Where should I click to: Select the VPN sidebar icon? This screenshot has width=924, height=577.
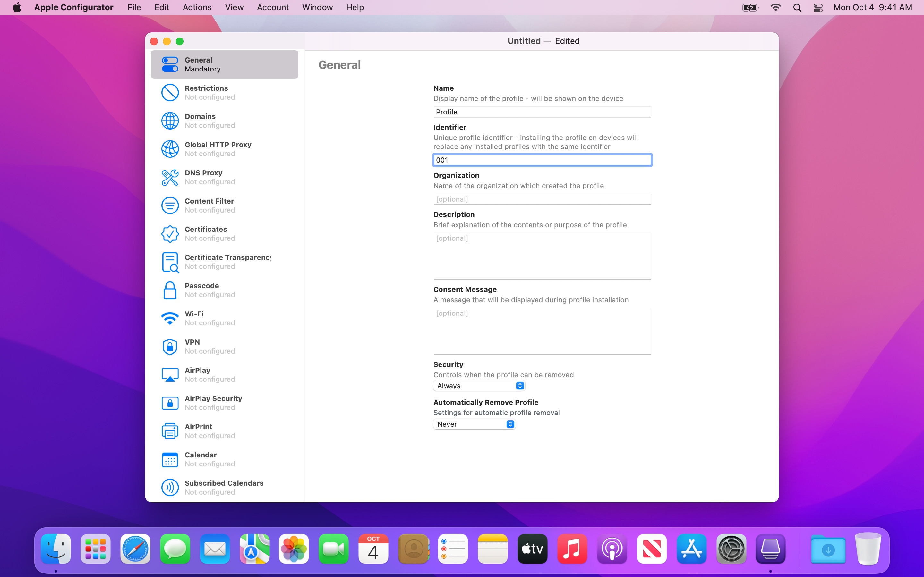click(169, 346)
